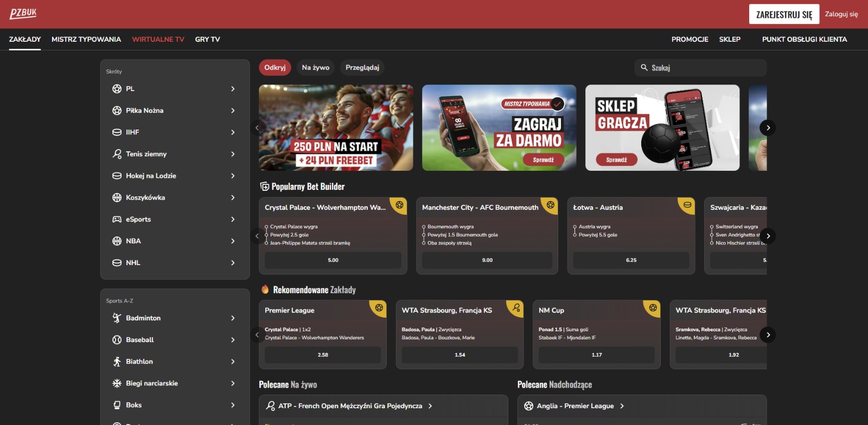
Task: Expand Piłka Nożna with its chevron
Action: coord(233,111)
